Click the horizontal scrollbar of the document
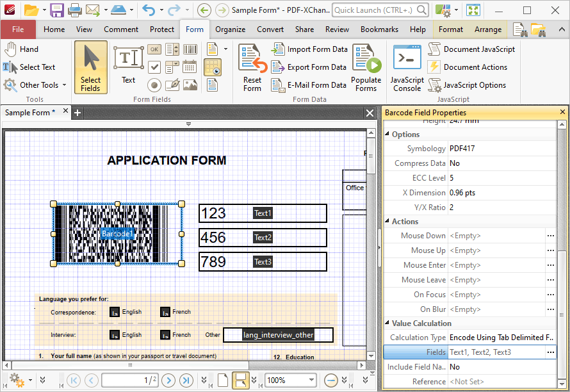The height and width of the screenshot is (392, 570). (x=130, y=364)
